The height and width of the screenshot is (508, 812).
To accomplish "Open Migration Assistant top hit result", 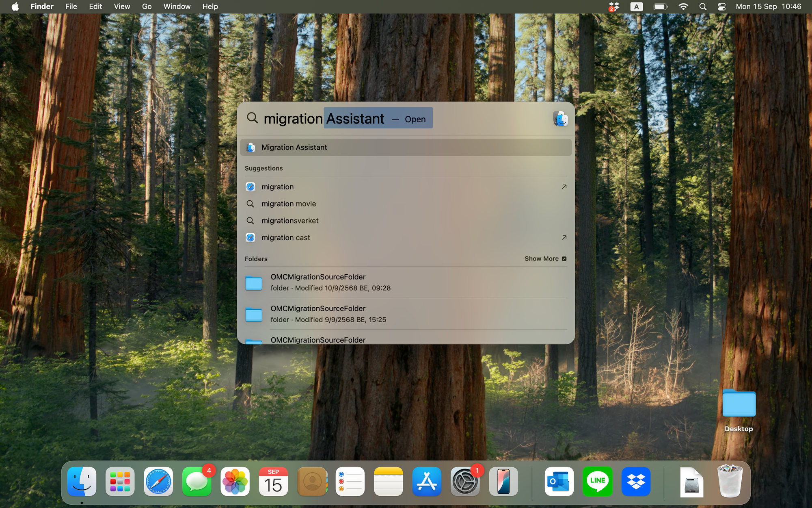I will (x=406, y=147).
